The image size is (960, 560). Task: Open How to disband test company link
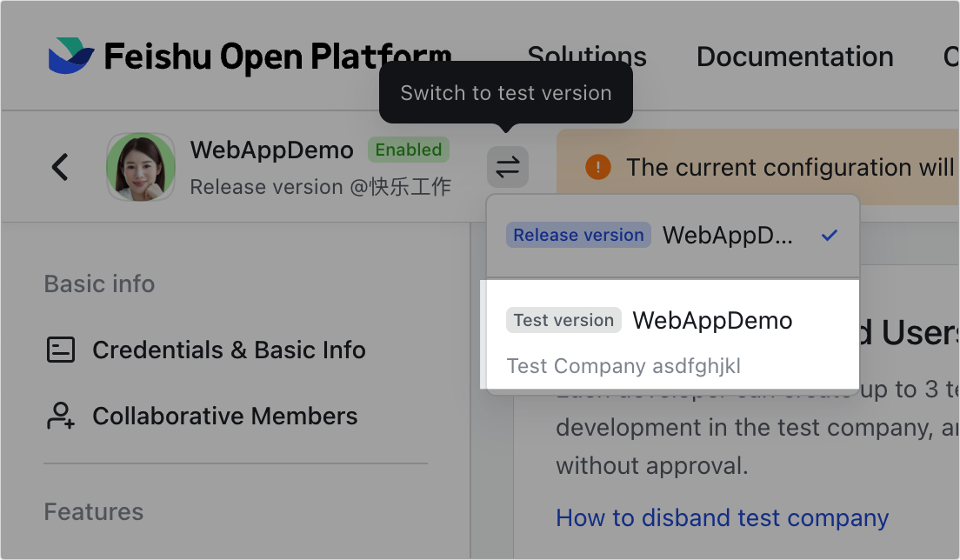point(723,517)
